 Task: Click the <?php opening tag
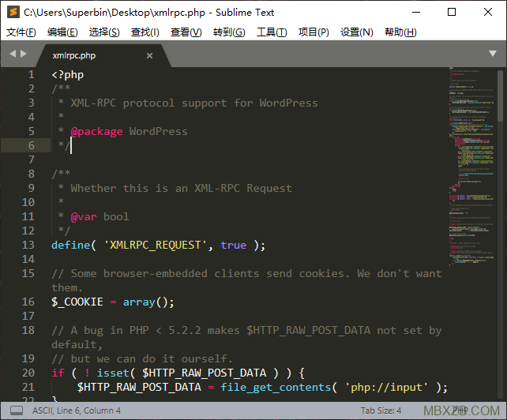click(68, 75)
